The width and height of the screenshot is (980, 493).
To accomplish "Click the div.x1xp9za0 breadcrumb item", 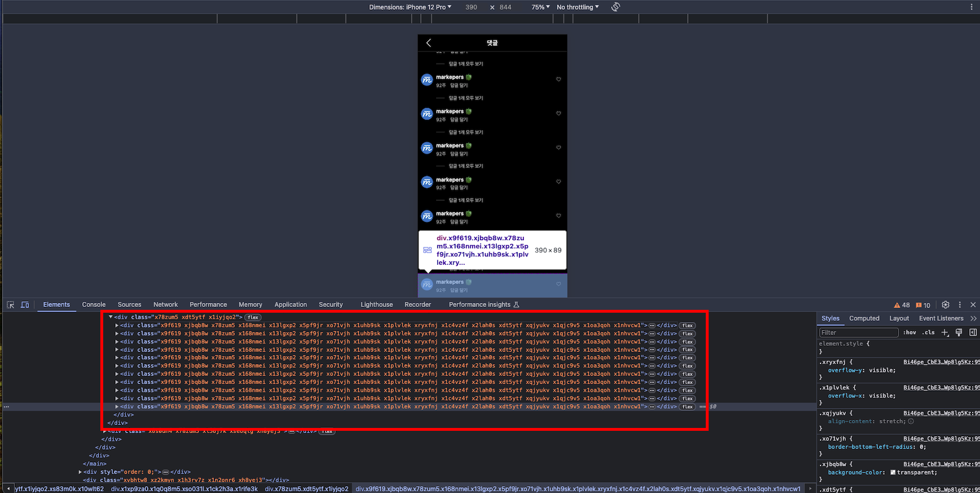I will (x=184, y=489).
